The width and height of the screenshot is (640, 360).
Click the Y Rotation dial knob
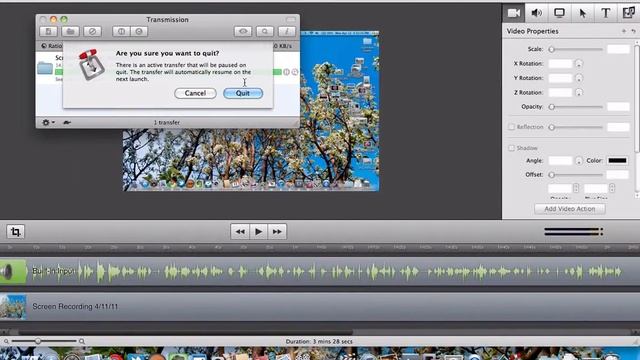pos(579,78)
